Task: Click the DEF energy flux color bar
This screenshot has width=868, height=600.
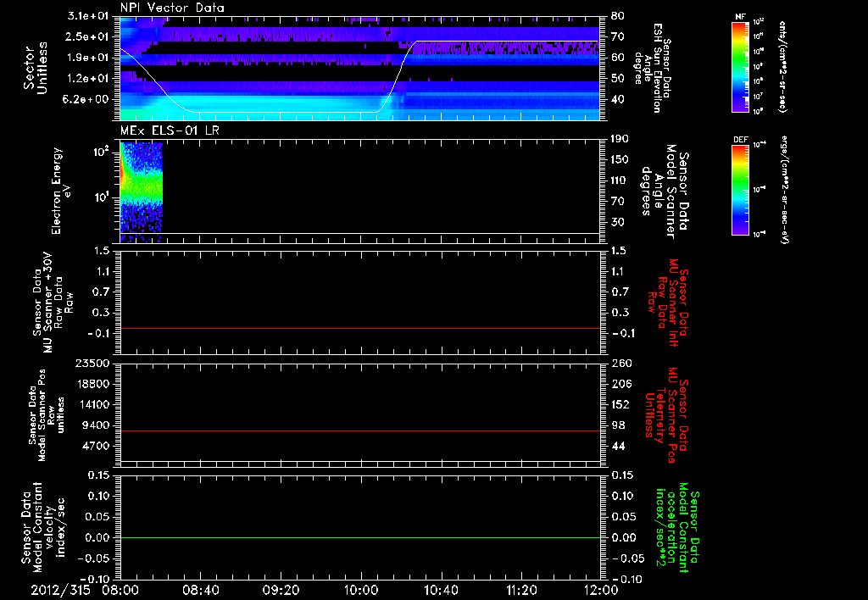Action: 740,190
